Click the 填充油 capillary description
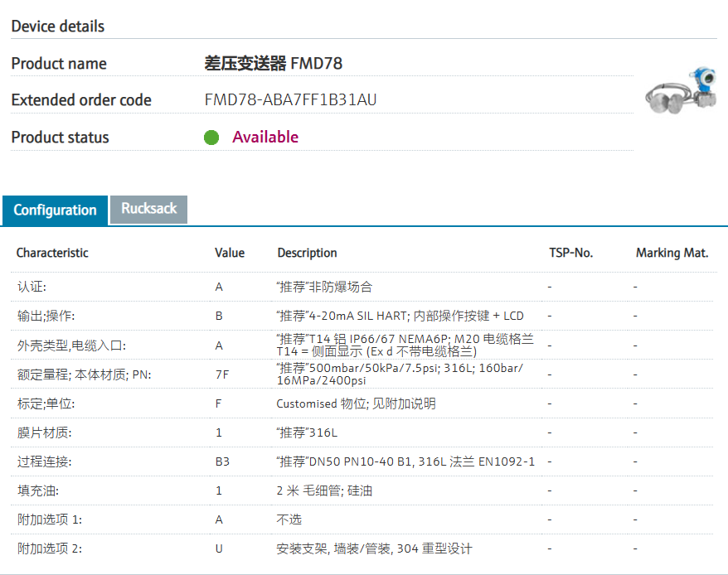 (x=324, y=490)
